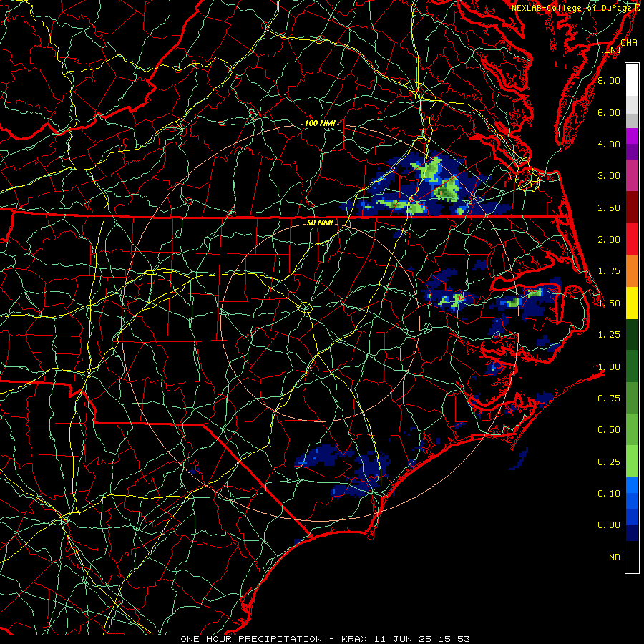The image size is (644, 644).
Task: Pick the bright red legend swatch beside 2.00
Action: point(632,240)
